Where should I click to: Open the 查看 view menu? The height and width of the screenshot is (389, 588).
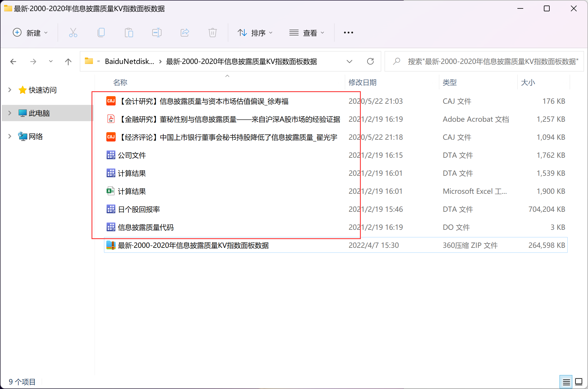point(307,33)
